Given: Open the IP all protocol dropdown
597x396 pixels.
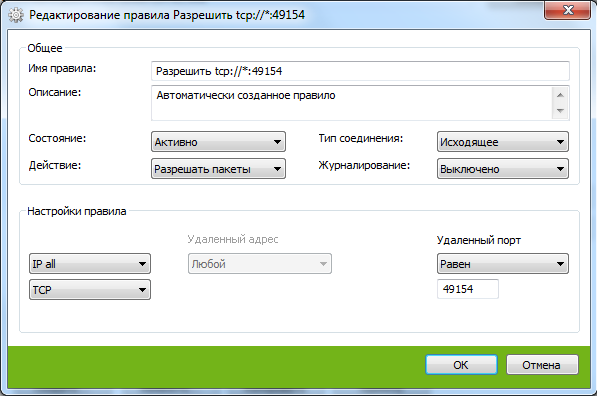Looking at the screenshot, I should tap(90, 264).
